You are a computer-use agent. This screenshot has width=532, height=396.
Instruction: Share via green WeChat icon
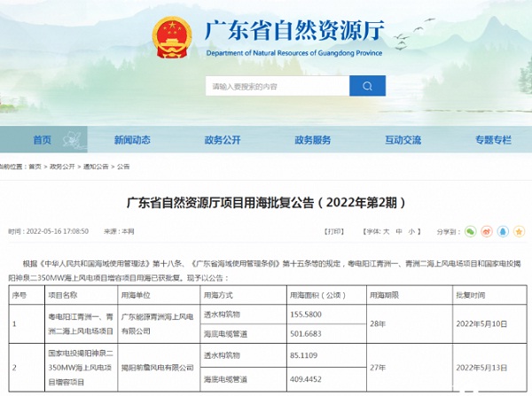(470, 231)
